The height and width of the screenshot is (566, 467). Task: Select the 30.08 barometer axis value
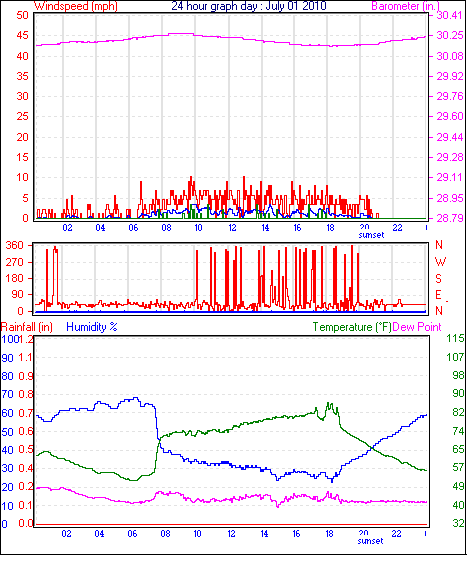(x=450, y=56)
